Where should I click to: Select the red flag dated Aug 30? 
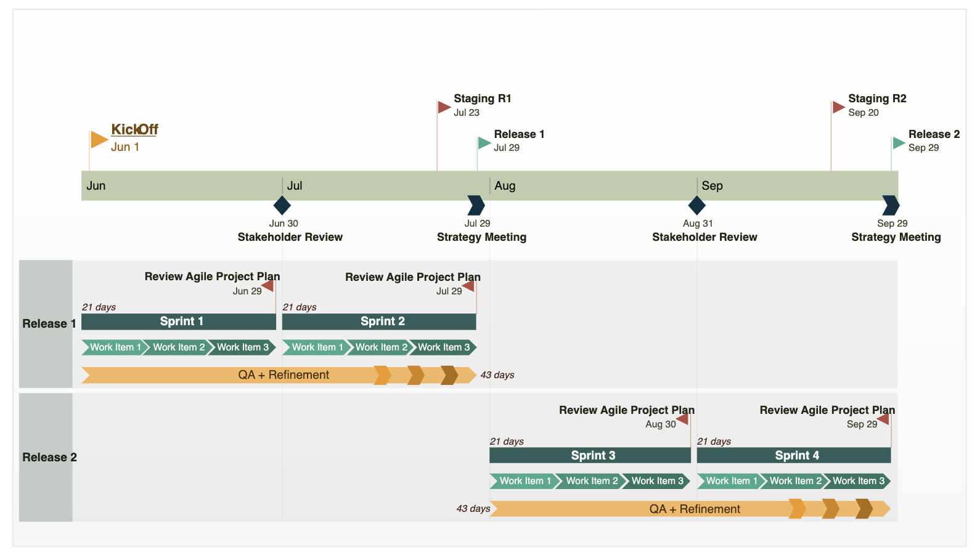click(682, 419)
